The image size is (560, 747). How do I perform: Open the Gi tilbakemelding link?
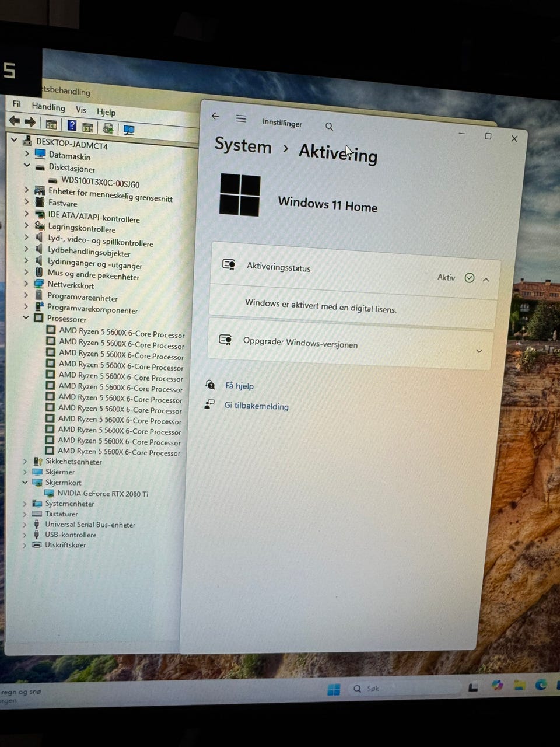256,406
